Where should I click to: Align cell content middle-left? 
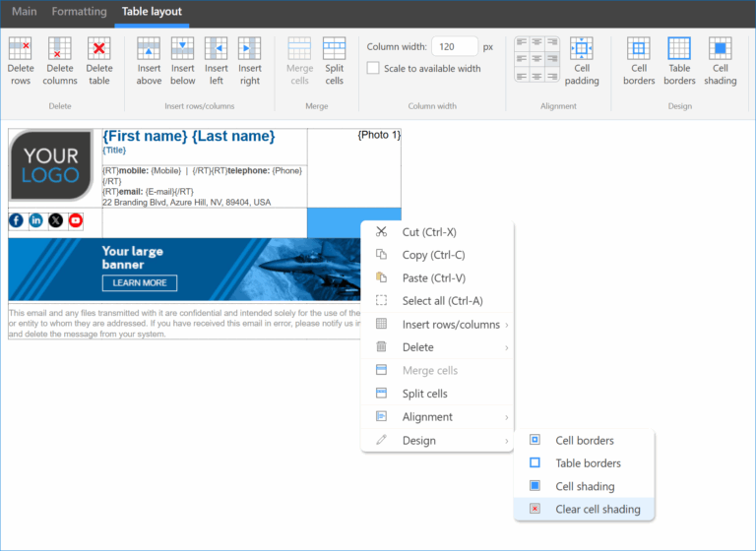point(522,59)
